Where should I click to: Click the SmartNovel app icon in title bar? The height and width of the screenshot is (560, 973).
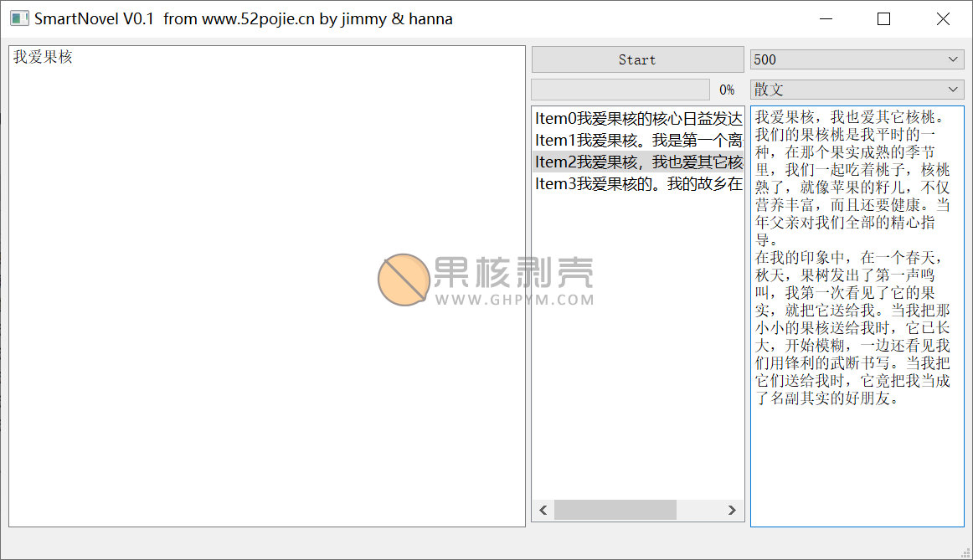click(18, 18)
